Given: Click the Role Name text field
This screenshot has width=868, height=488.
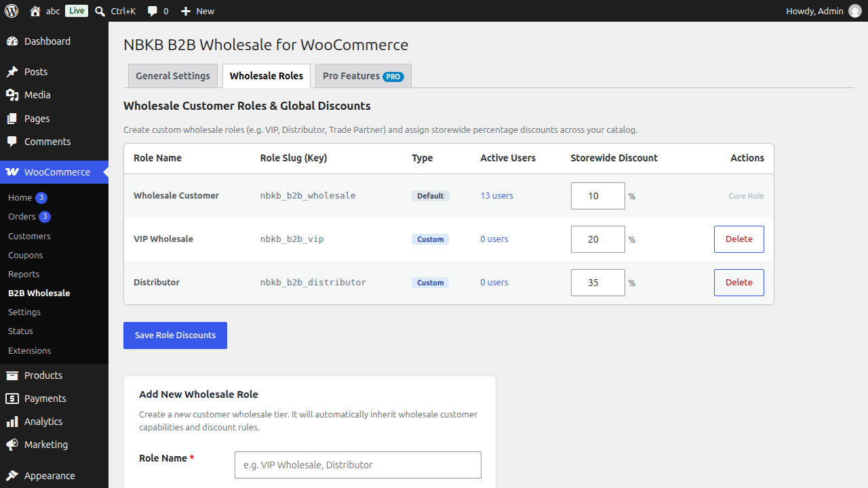Looking at the screenshot, I should click(x=358, y=465).
